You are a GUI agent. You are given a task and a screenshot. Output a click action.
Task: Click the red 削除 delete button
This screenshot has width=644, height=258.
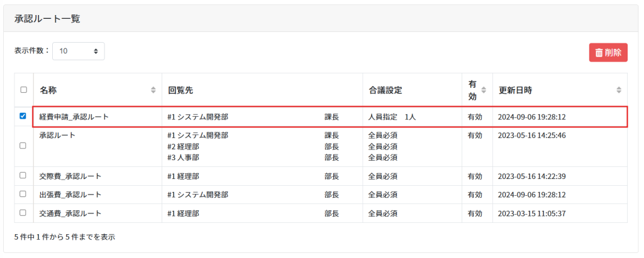[x=608, y=52]
